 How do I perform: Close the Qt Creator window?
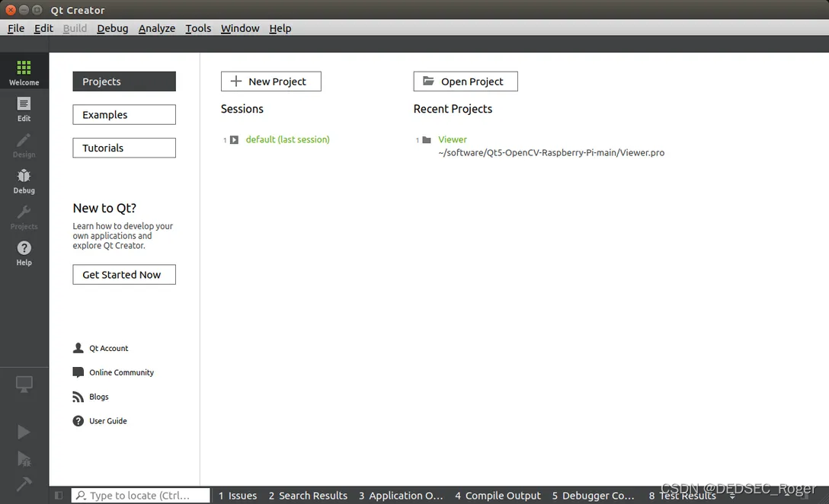coord(11,10)
